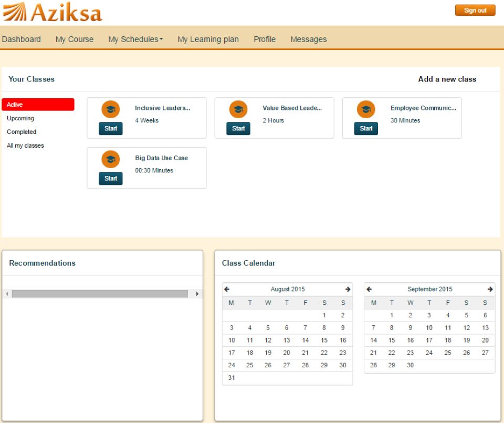Image resolution: width=504 pixels, height=423 pixels.
Task: Click the back arrow on September calendar
Action: point(369,288)
